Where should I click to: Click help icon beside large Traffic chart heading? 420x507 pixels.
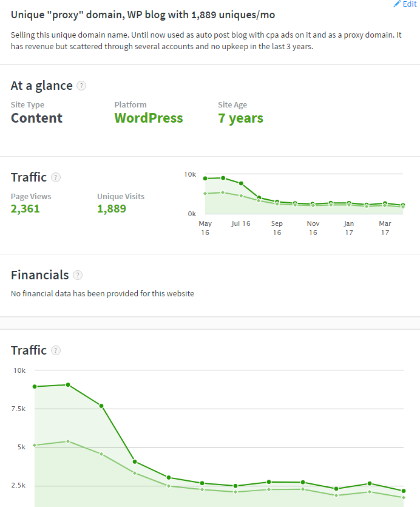click(x=56, y=350)
